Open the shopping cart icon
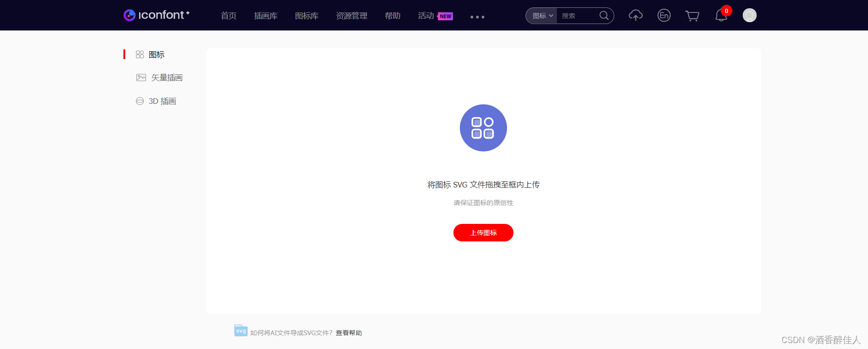Screen dimensions: 868x349 [x=692, y=16]
